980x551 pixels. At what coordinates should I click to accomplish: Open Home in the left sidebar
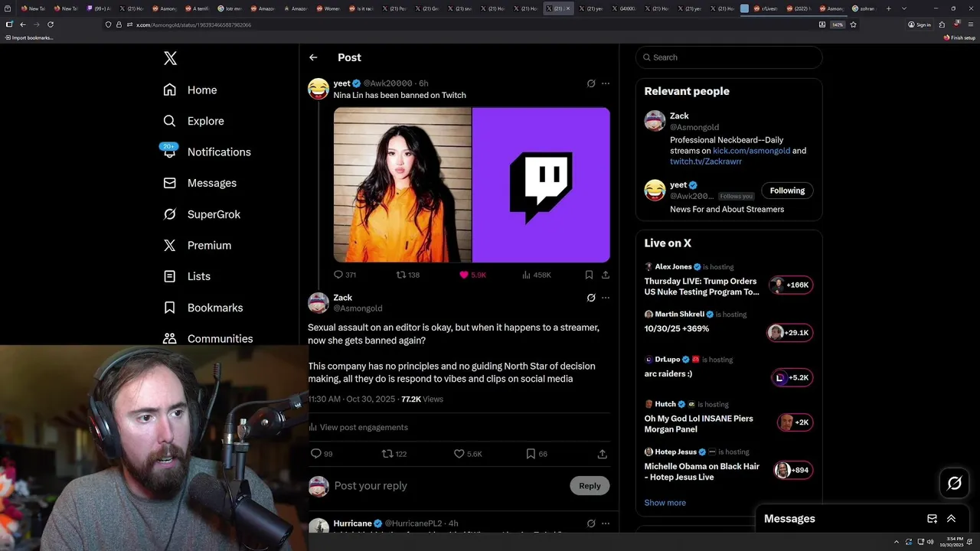pyautogui.click(x=190, y=90)
